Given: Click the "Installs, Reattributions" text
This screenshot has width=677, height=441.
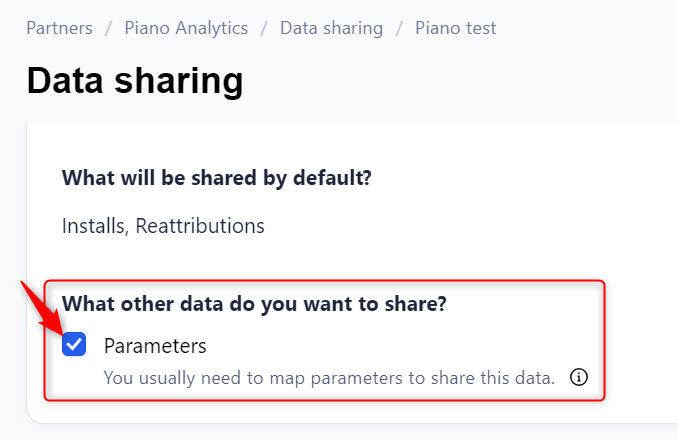Looking at the screenshot, I should pos(163,226).
